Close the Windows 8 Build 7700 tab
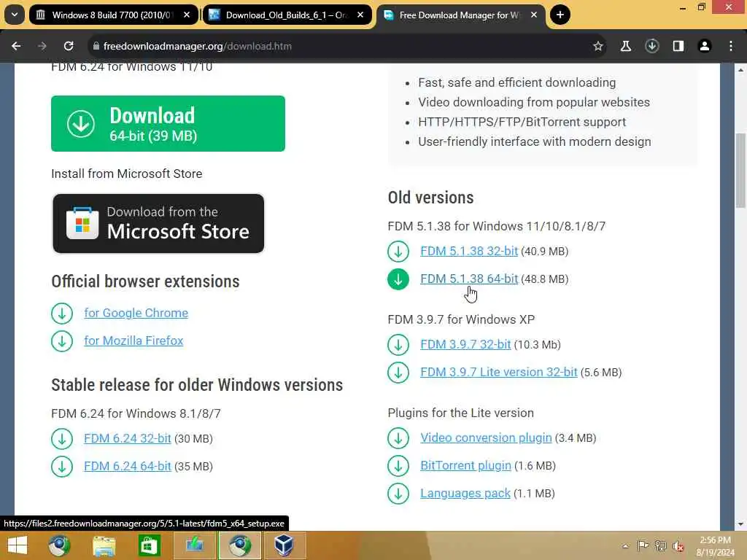Screen dimensions: 747x560 tap(187, 15)
